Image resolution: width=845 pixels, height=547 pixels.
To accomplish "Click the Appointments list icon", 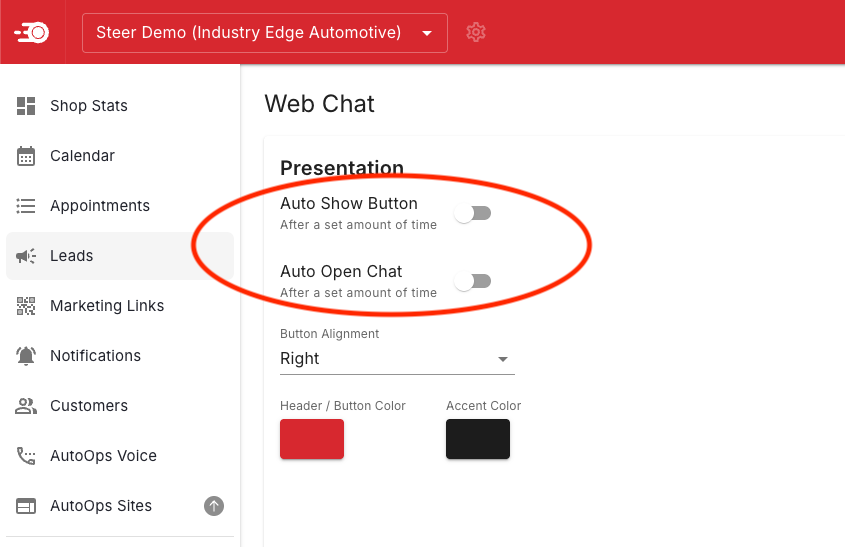I will 26,206.
